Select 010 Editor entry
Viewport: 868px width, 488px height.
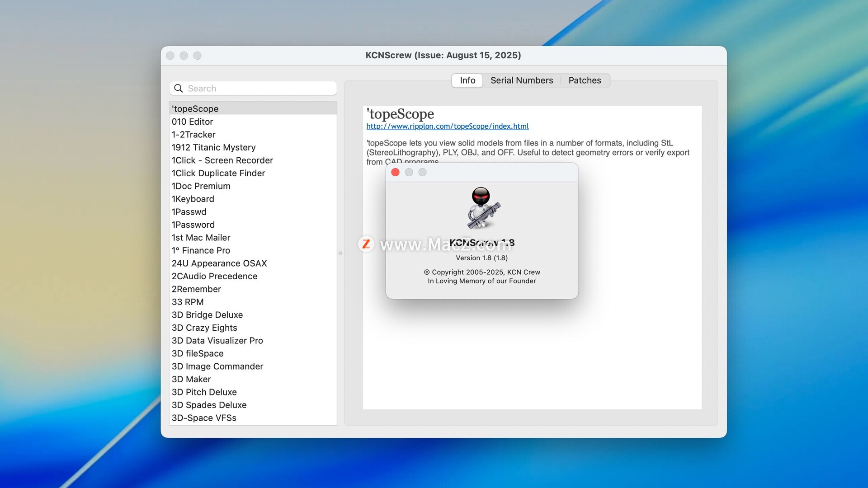(x=253, y=122)
